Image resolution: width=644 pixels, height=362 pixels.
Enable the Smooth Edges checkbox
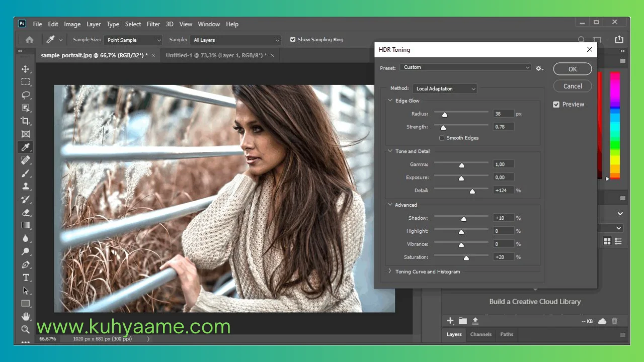[x=442, y=138]
